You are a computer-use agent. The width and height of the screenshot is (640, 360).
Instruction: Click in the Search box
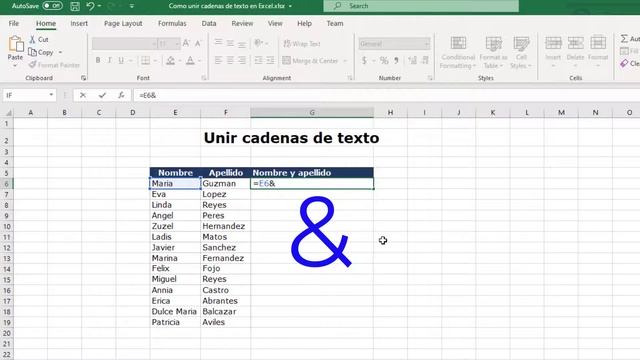pos(421,6)
